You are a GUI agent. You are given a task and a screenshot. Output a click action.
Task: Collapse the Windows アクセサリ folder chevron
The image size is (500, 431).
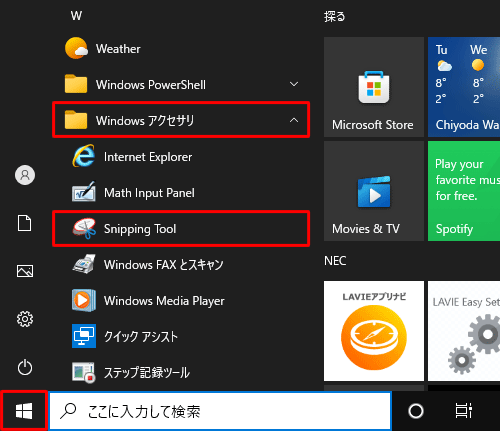pyautogui.click(x=294, y=120)
